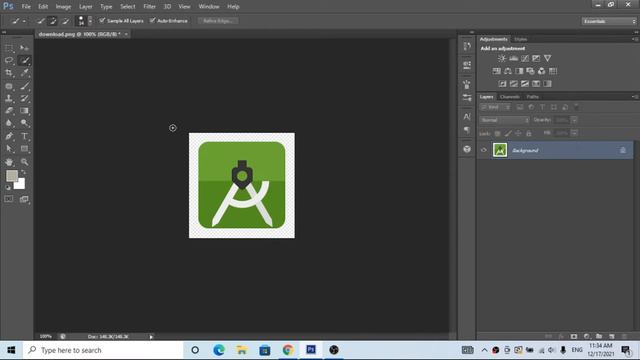Choose Subtract from selection mode

point(66,21)
